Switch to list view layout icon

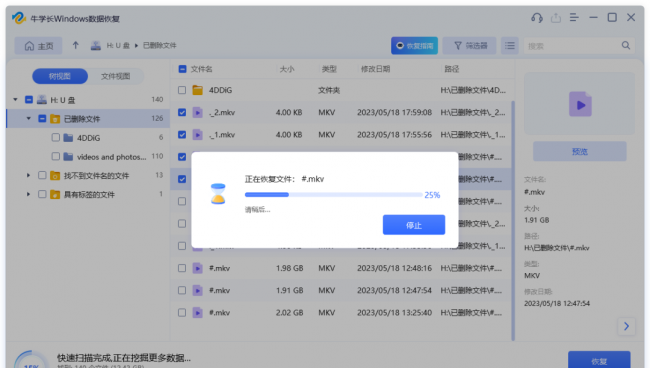coord(510,46)
